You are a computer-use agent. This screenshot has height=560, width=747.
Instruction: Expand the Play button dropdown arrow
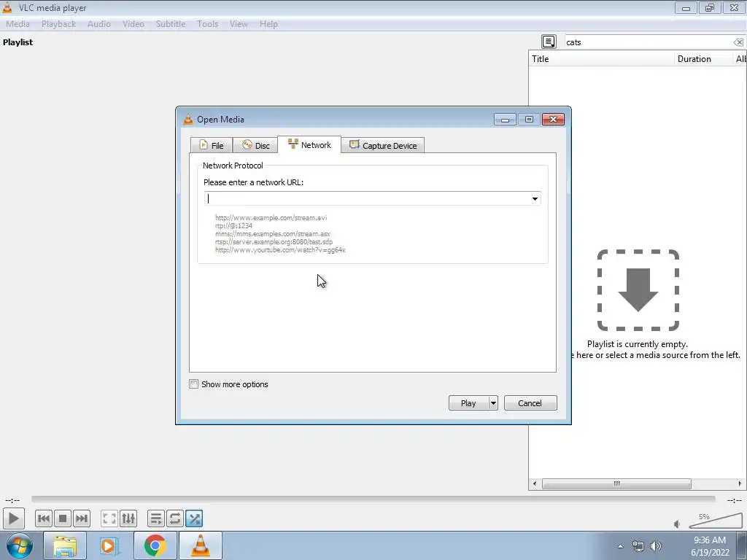pyautogui.click(x=493, y=403)
